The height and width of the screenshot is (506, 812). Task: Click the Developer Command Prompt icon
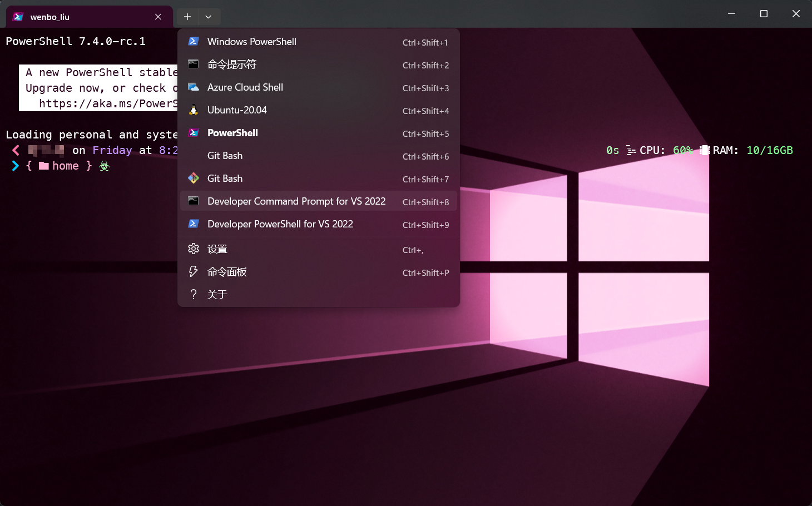click(194, 201)
